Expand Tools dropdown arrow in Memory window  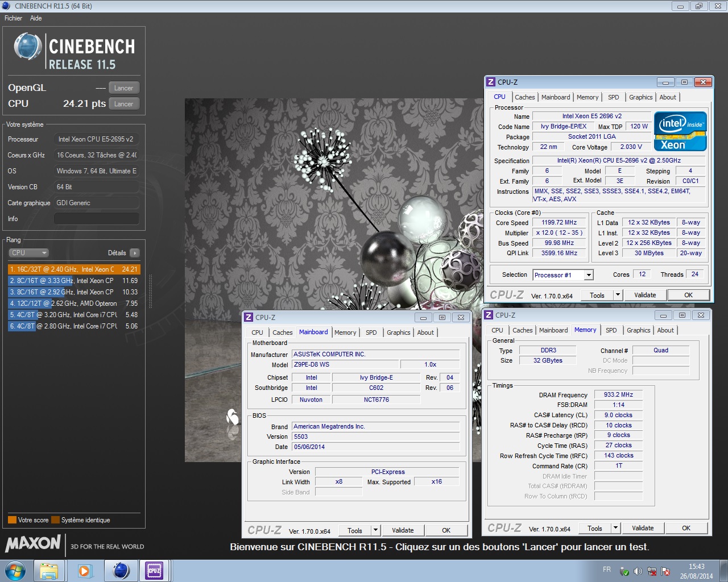[615, 528]
